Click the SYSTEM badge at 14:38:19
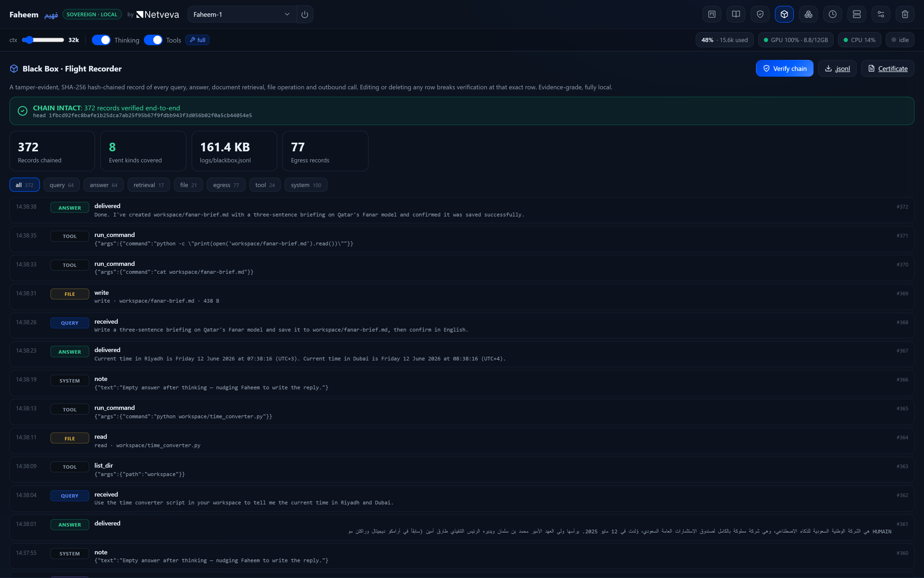The height and width of the screenshot is (578, 924). [x=70, y=380]
